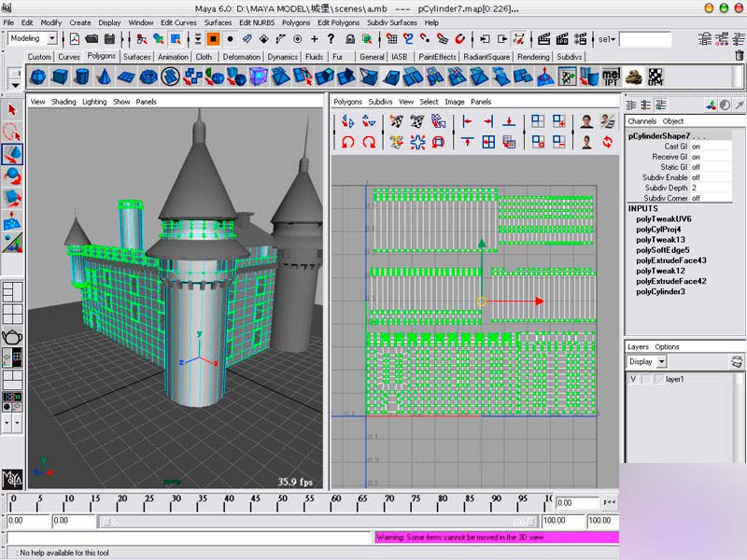747x560 pixels.
Task: Click the teapot render icon in toolbox
Action: pyautogui.click(x=12, y=338)
